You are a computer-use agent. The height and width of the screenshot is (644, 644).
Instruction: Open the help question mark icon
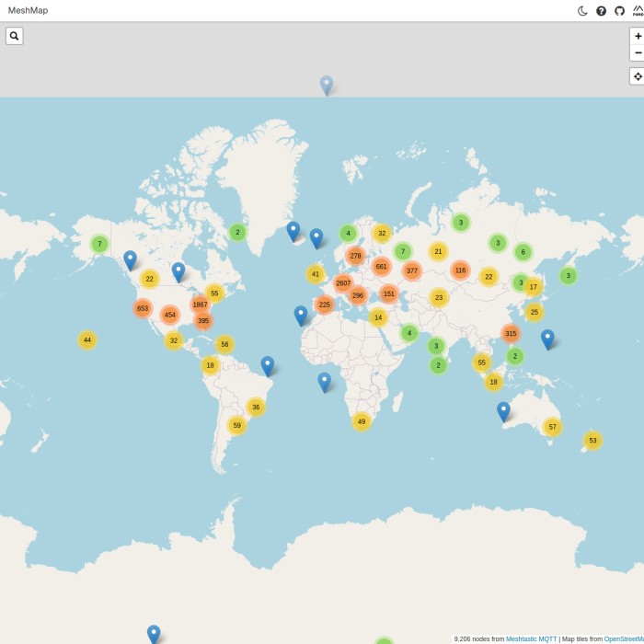click(601, 11)
